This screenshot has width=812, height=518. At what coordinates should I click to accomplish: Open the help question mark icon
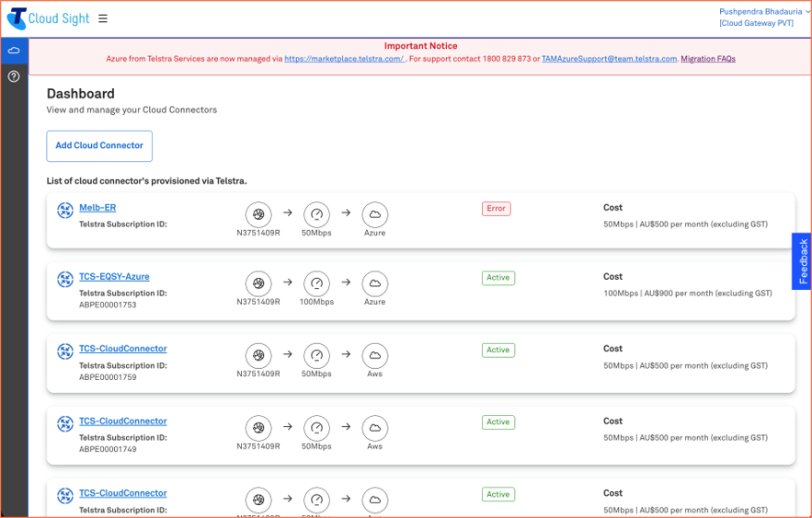pyautogui.click(x=14, y=76)
